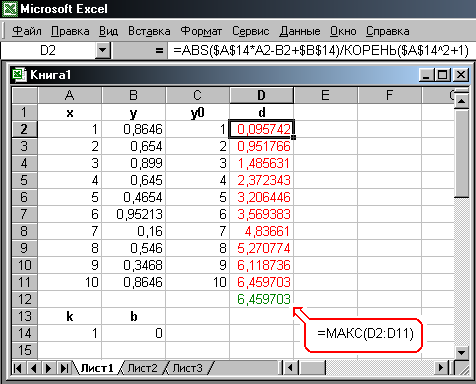Select row 14 header
This screenshot has width=476, height=384.
[25, 333]
